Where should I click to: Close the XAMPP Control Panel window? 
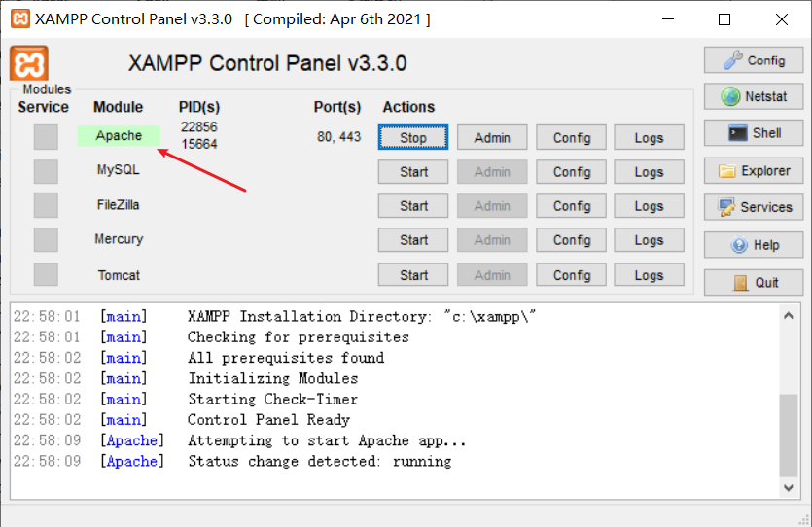coord(782,19)
